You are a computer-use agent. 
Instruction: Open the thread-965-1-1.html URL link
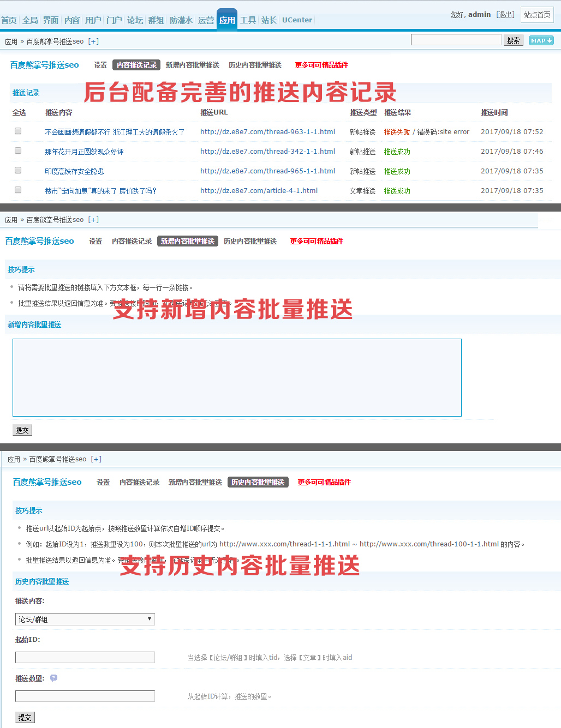pos(267,171)
